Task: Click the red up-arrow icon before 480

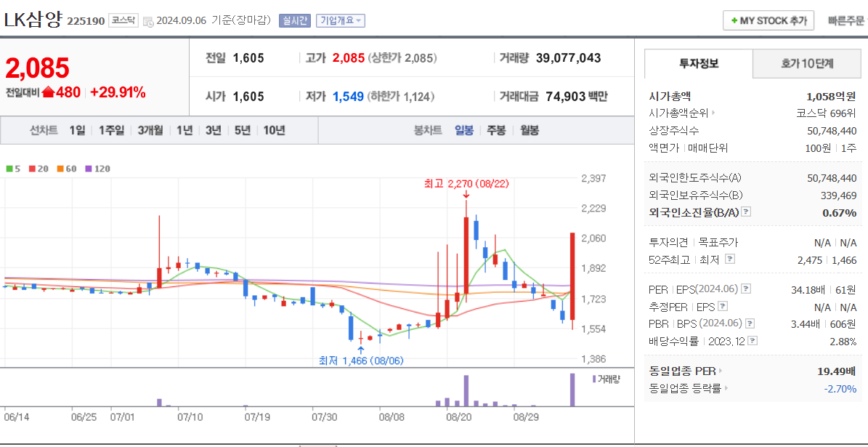Action: [x=48, y=92]
